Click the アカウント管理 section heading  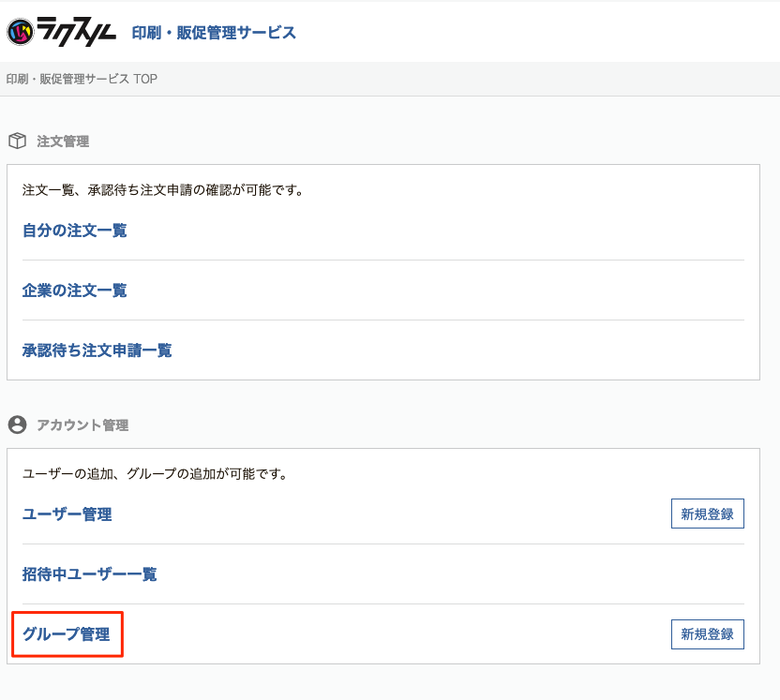point(82,425)
